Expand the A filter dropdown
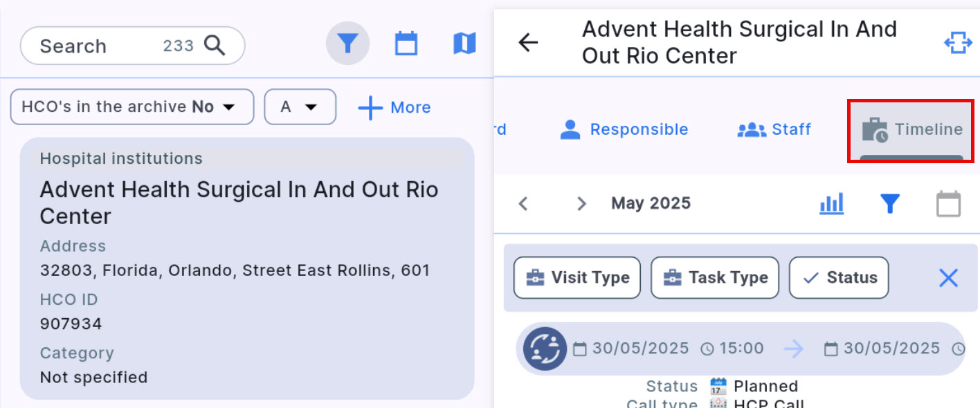980x408 pixels. tap(300, 107)
